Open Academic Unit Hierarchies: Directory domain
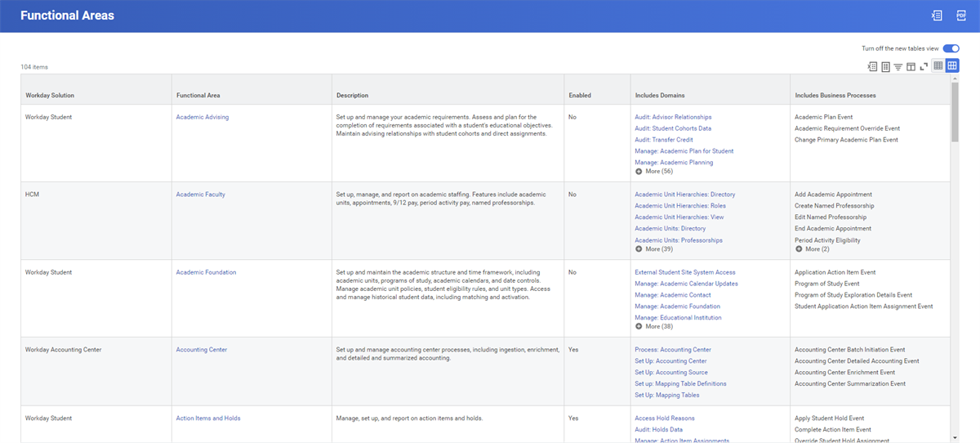This screenshot has width=980, height=443. (x=685, y=195)
